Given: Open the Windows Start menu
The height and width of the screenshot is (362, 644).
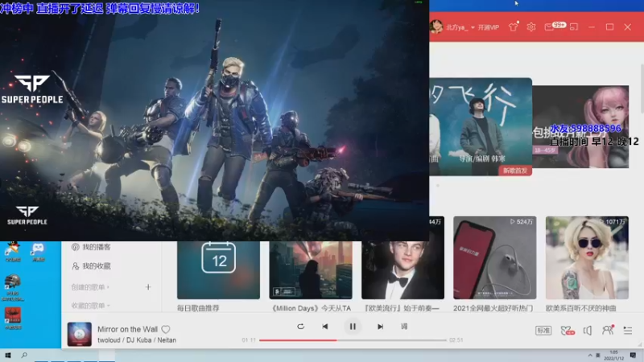Looking at the screenshot, I should [8, 355].
